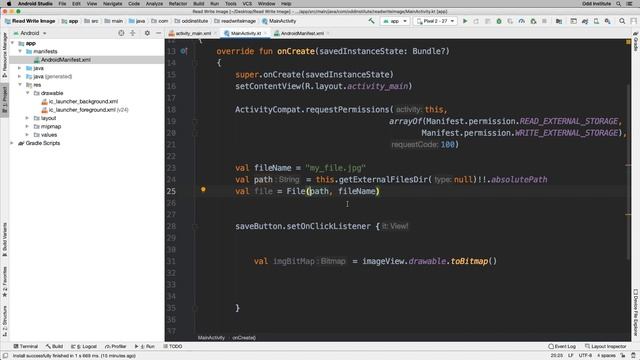Open Project Structure folder icon in toolbar
This screenshot has width=640, height=360.
click(x=559, y=21)
